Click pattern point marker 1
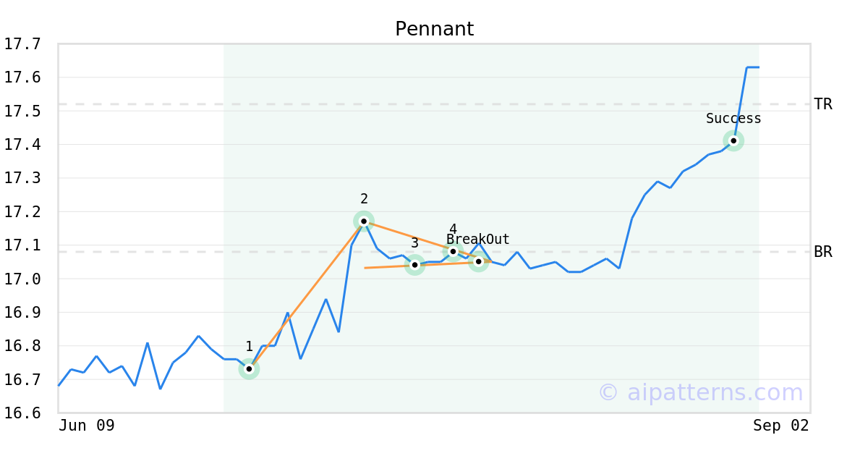The width and height of the screenshot is (868, 456). (x=249, y=369)
